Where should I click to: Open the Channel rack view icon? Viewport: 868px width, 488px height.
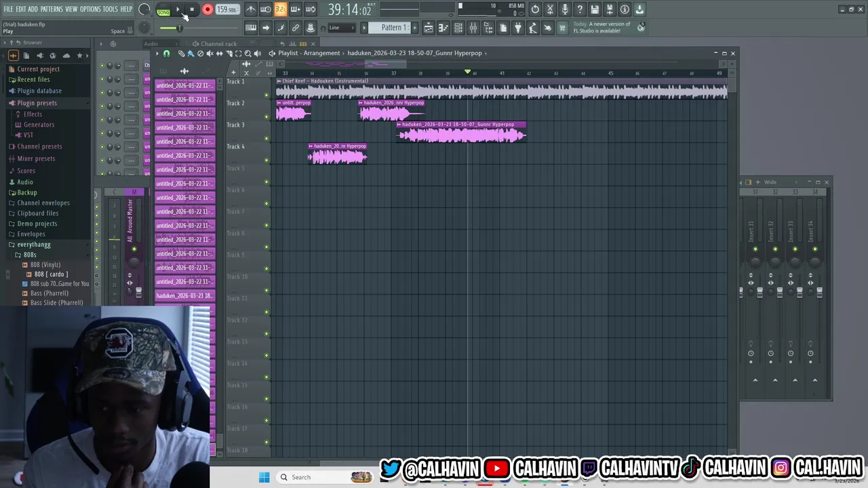click(x=458, y=28)
